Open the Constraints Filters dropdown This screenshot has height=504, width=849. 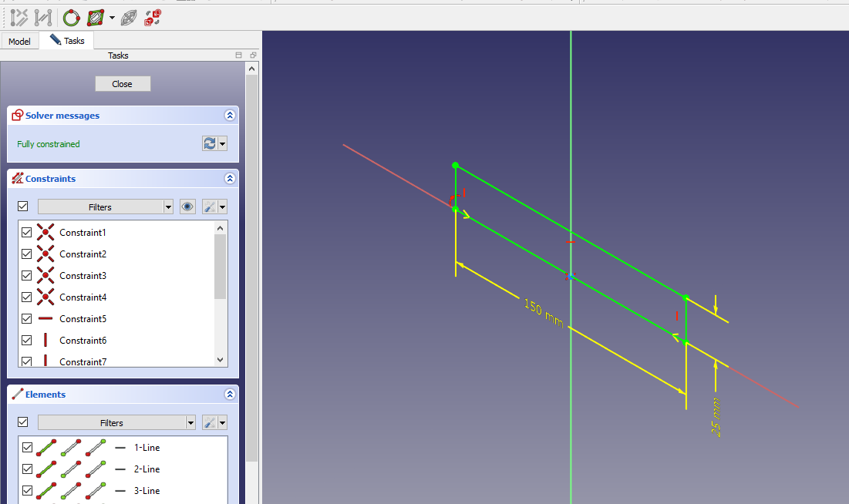tap(105, 207)
